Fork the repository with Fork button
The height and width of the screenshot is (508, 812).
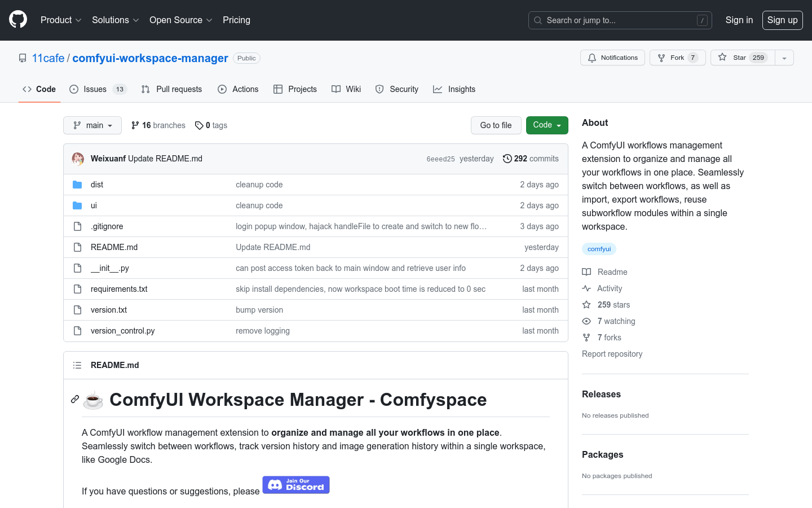678,58
